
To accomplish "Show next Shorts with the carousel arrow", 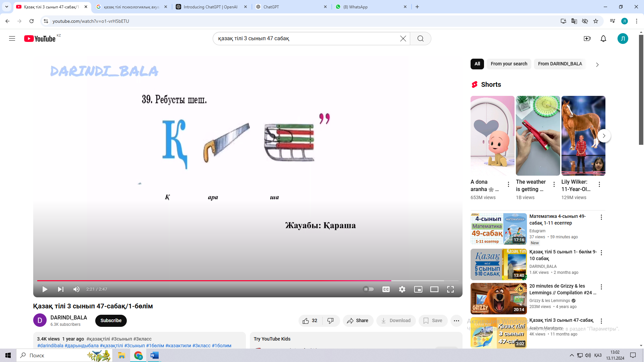I will click(x=604, y=136).
